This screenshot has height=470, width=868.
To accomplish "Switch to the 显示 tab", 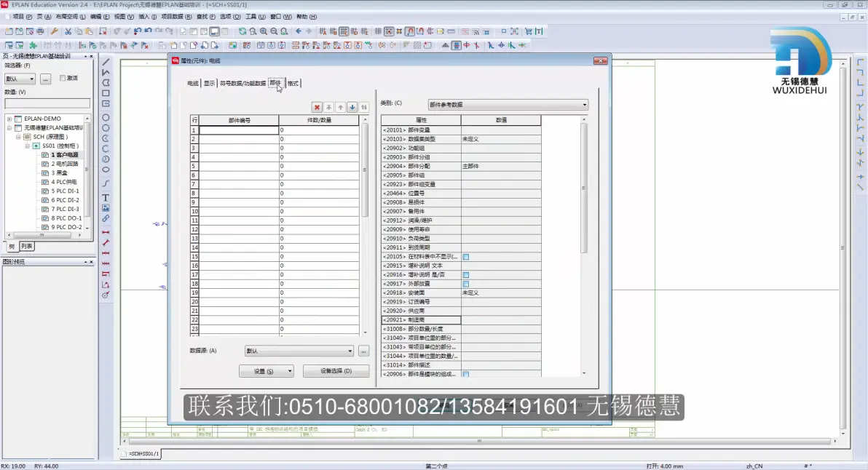I will pos(209,84).
